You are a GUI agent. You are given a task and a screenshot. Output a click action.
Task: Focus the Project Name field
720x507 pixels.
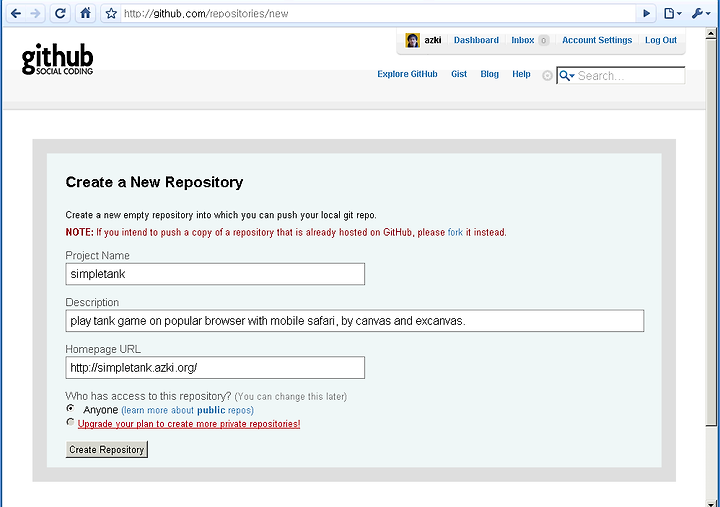[x=215, y=274]
